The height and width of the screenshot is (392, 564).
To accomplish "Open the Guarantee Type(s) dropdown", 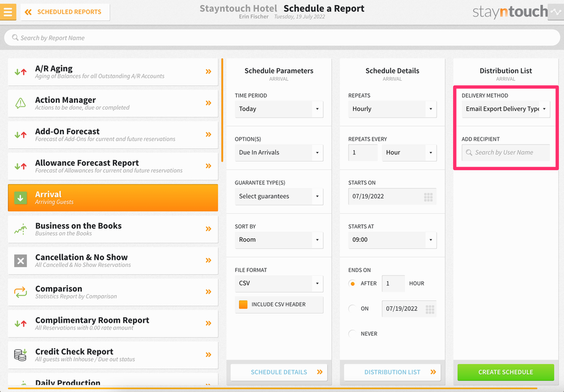I will [x=279, y=196].
